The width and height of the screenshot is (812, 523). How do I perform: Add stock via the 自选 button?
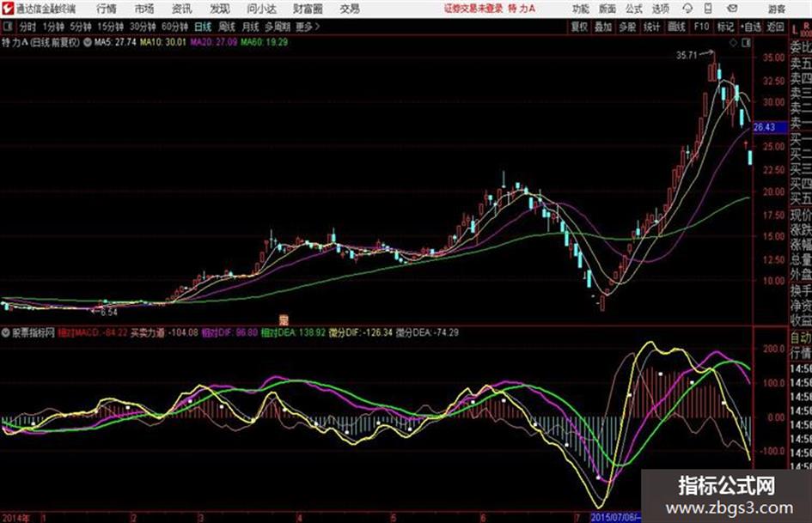tap(751, 27)
